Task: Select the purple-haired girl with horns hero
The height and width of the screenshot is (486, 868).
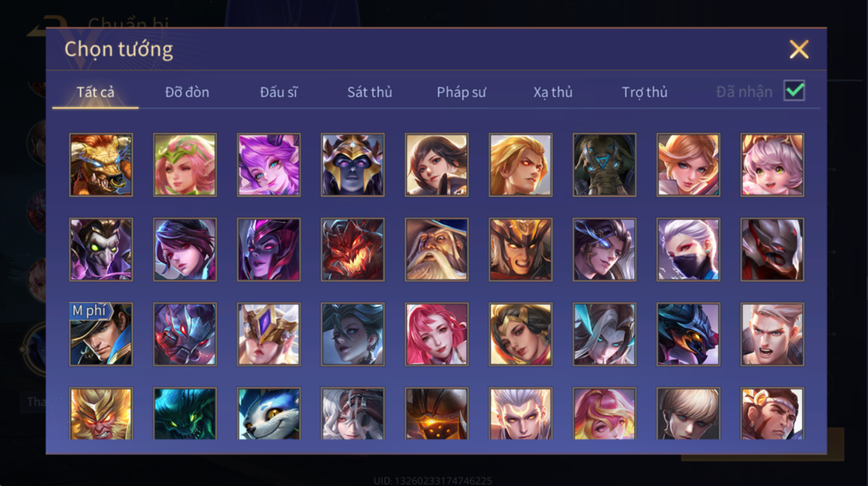Action: pos(269,165)
